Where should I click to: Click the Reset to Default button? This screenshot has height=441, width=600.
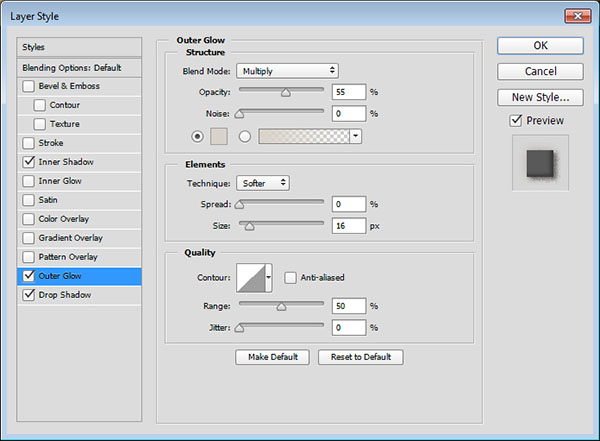[x=360, y=357]
